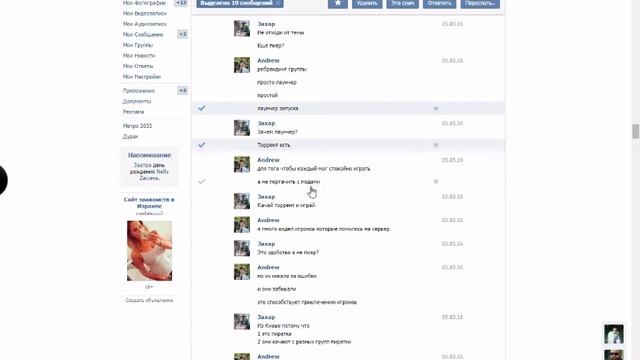This screenshot has width=640, height=360.
Task: Open the upper chat avatar at bottom right
Action: 614,334
